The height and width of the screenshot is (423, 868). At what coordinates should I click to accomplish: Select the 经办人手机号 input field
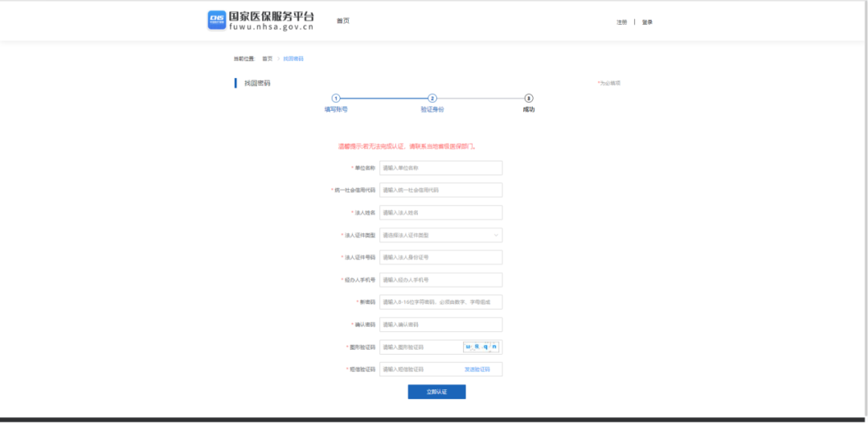point(440,280)
